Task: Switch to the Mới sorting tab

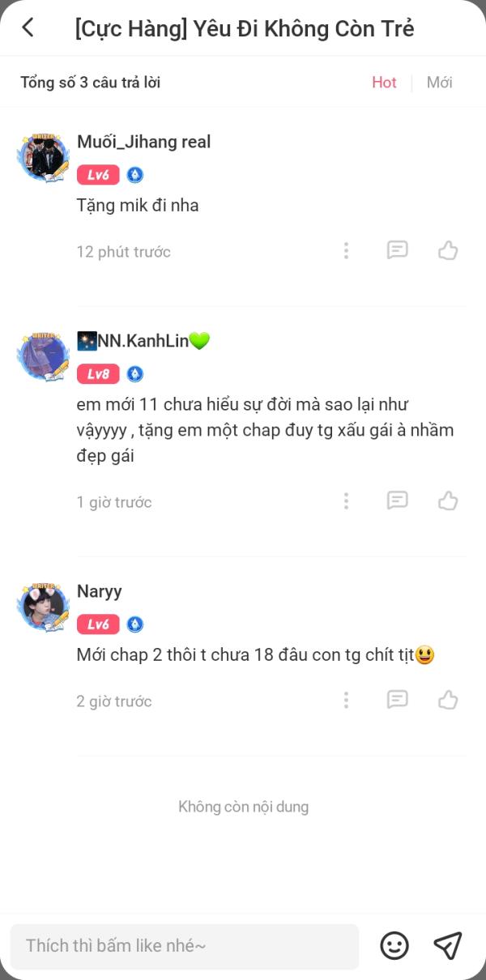Action: coord(439,82)
